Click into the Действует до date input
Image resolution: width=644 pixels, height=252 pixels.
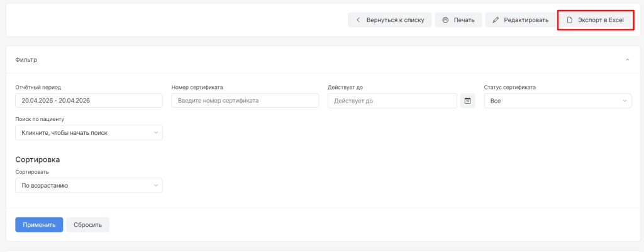pos(392,101)
